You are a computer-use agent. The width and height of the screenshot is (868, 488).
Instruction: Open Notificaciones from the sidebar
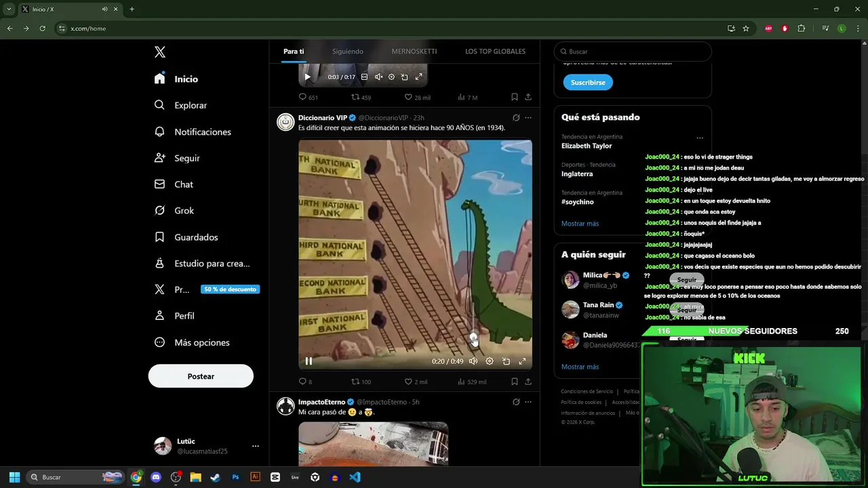point(193,131)
